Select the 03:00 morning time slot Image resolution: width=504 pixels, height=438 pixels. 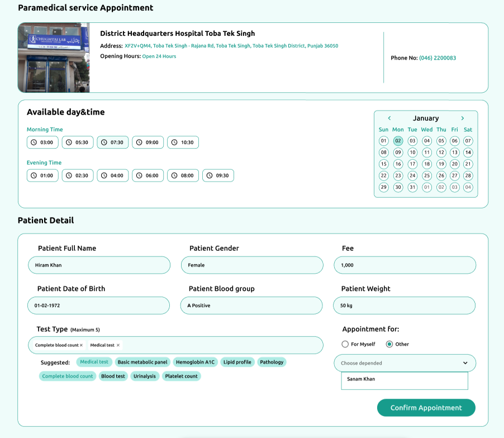pos(42,142)
